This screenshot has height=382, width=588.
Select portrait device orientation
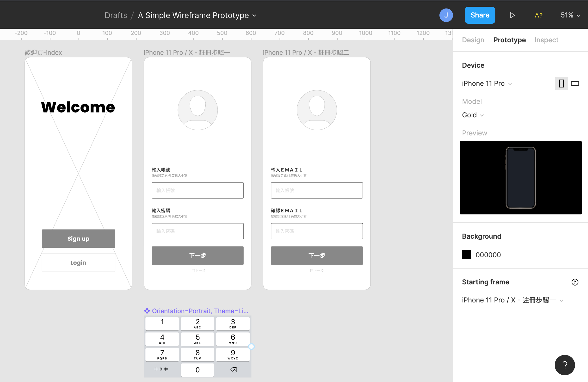click(561, 84)
